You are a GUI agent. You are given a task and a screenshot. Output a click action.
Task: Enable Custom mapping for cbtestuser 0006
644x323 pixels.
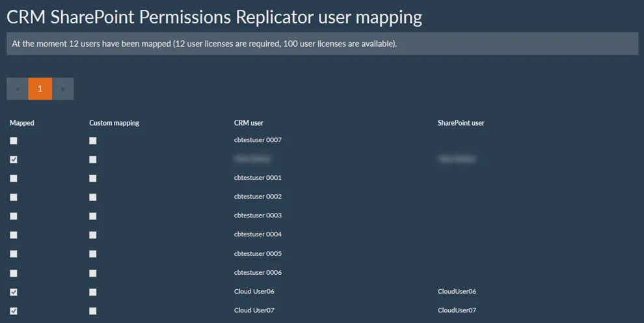(x=93, y=274)
